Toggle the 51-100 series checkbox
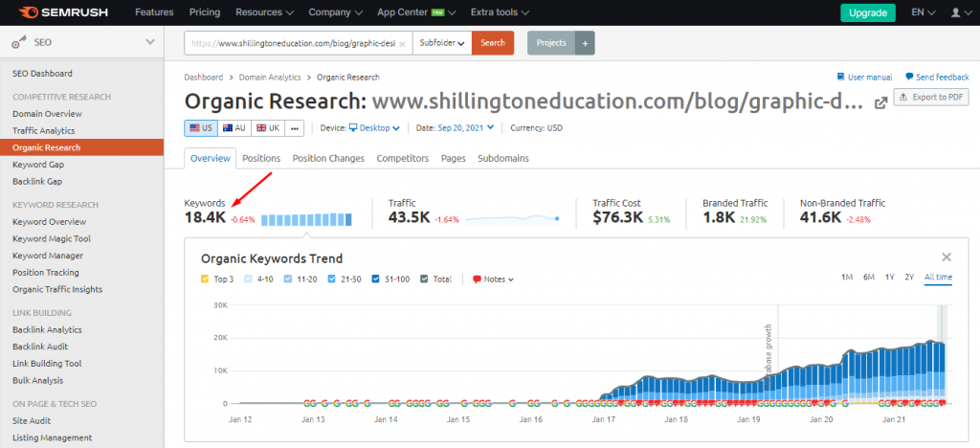This screenshot has height=448, width=980. click(376, 280)
